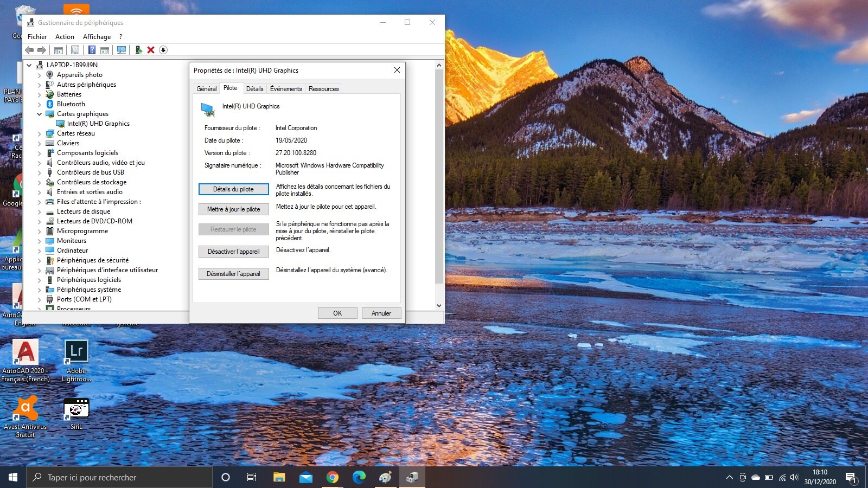This screenshot has width=868, height=488.
Task: Expand the Périphériques système category
Action: pyautogui.click(x=39, y=290)
